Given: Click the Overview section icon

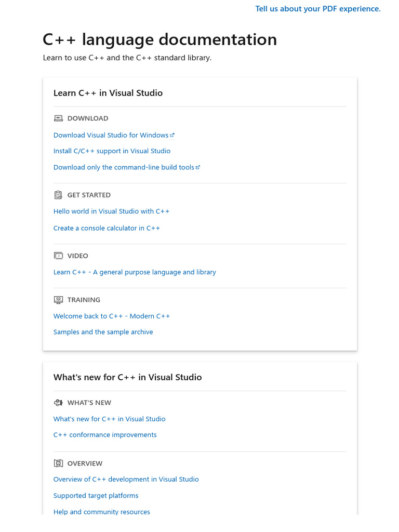Looking at the screenshot, I should click(x=58, y=463).
